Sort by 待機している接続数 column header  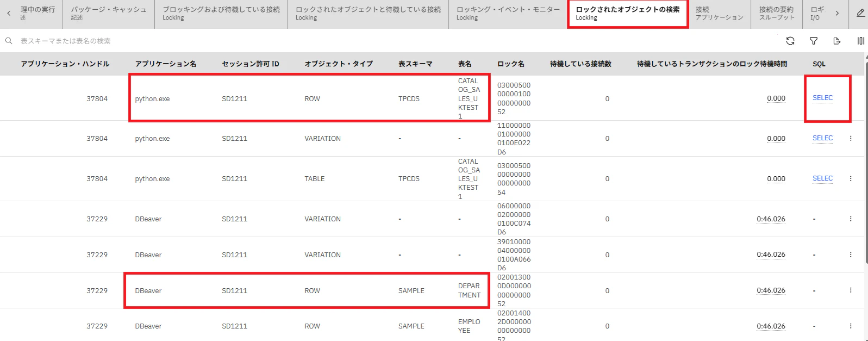click(580, 64)
